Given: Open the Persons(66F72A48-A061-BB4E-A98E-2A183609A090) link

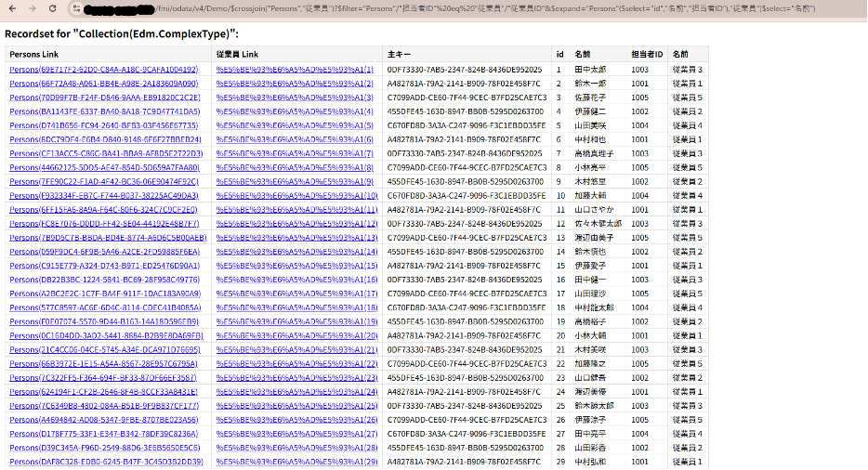Looking at the screenshot, I should [103, 84].
